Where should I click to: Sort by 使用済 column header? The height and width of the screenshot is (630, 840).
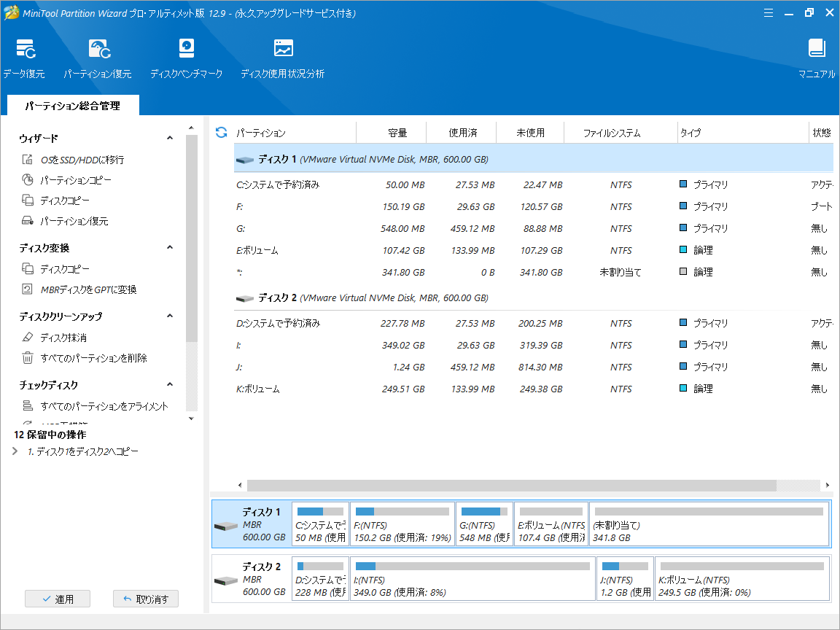462,132
